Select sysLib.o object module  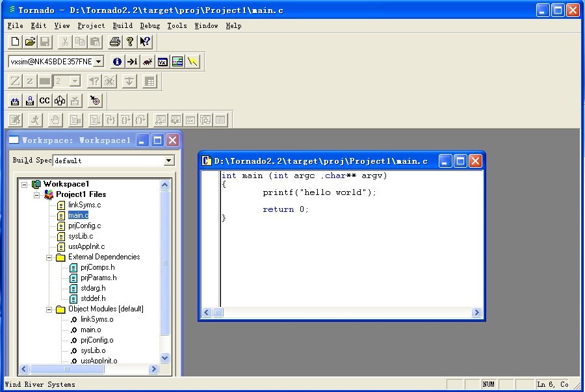tap(93, 350)
